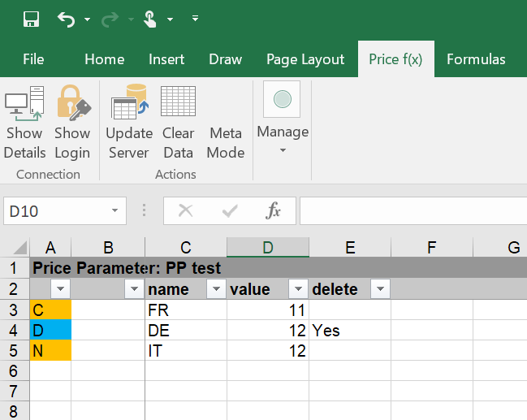Click the 'Price Parameter: PP test' title cell
527x420 pixels.
127,268
